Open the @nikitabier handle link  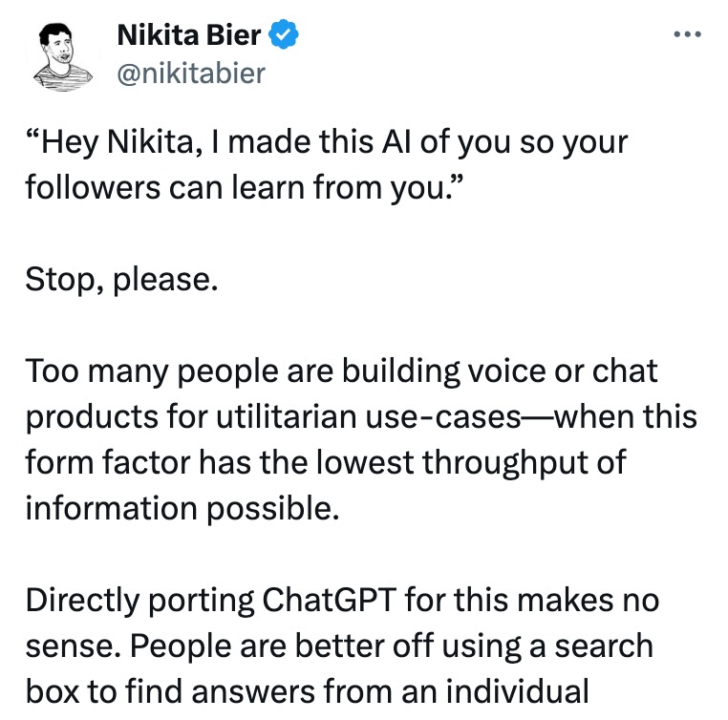(x=191, y=74)
